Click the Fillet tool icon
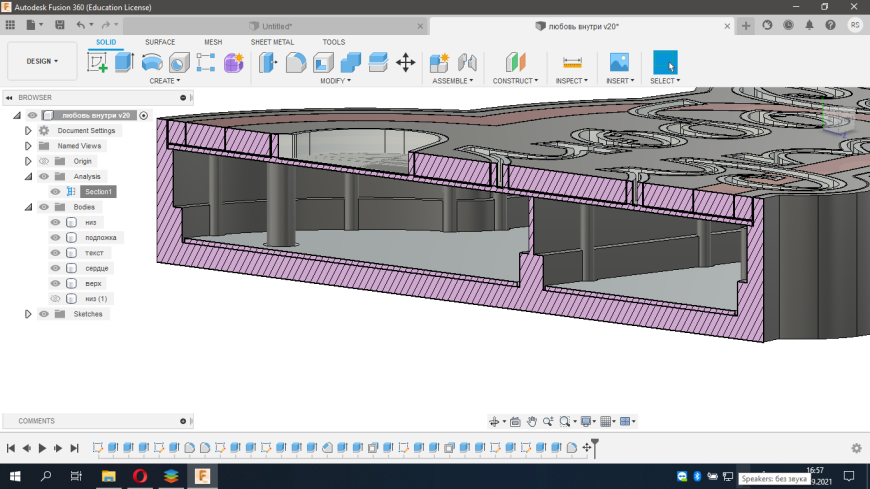 (296, 62)
